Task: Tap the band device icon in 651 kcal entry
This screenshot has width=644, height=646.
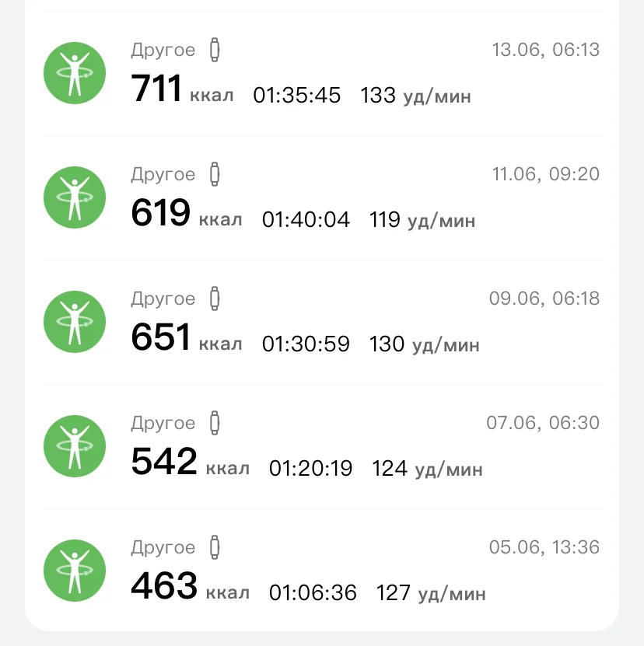Action: tap(215, 299)
